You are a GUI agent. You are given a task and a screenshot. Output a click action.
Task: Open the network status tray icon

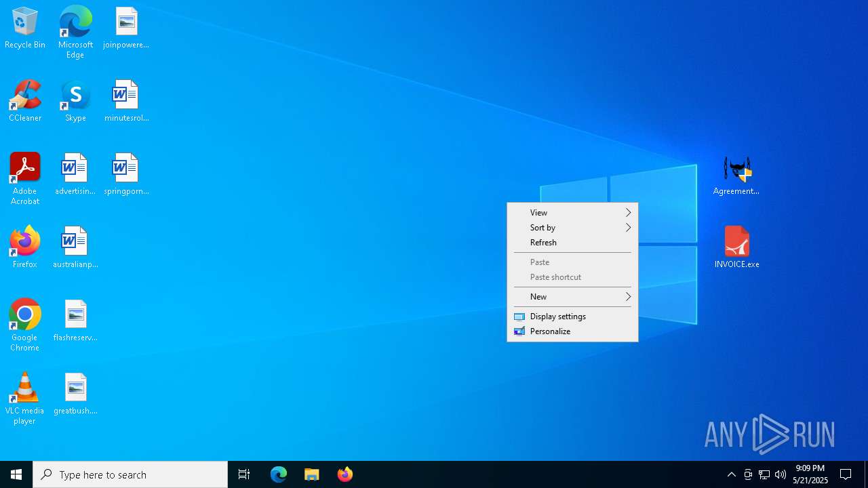(764, 474)
